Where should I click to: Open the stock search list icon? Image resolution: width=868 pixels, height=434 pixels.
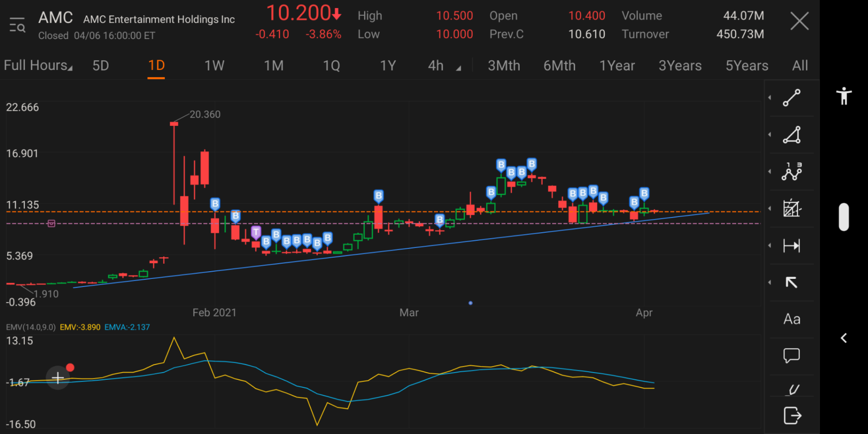tap(17, 25)
